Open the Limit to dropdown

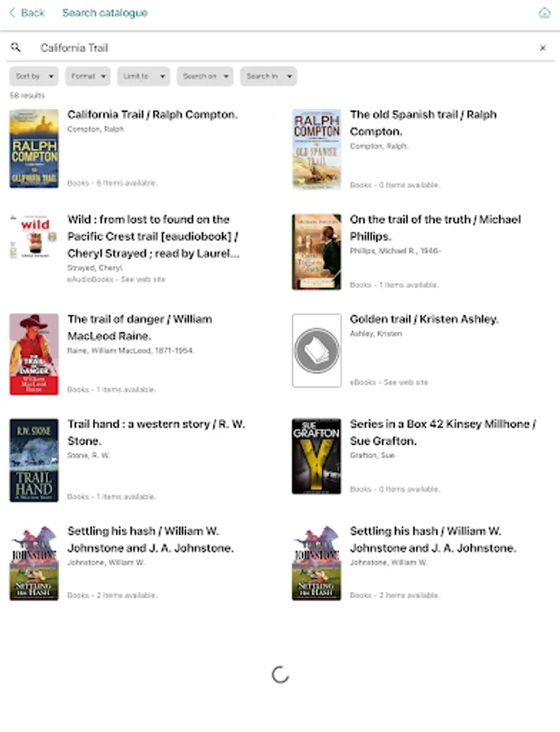[143, 76]
